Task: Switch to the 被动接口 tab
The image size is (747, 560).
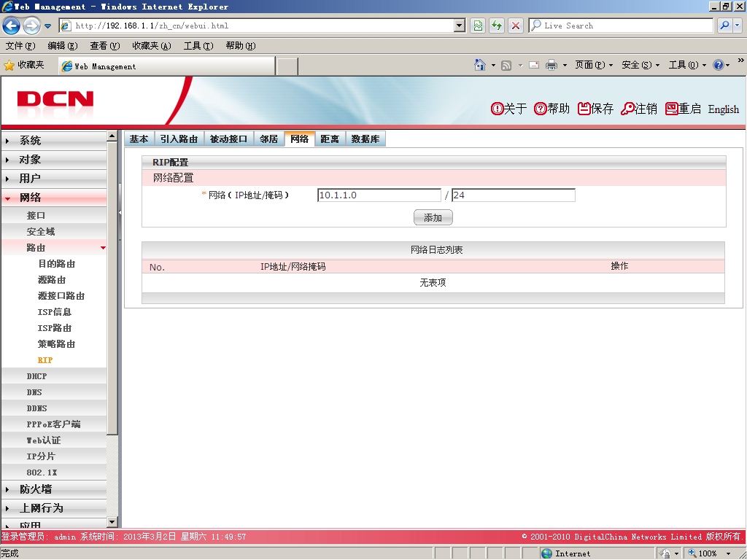Action: point(228,139)
